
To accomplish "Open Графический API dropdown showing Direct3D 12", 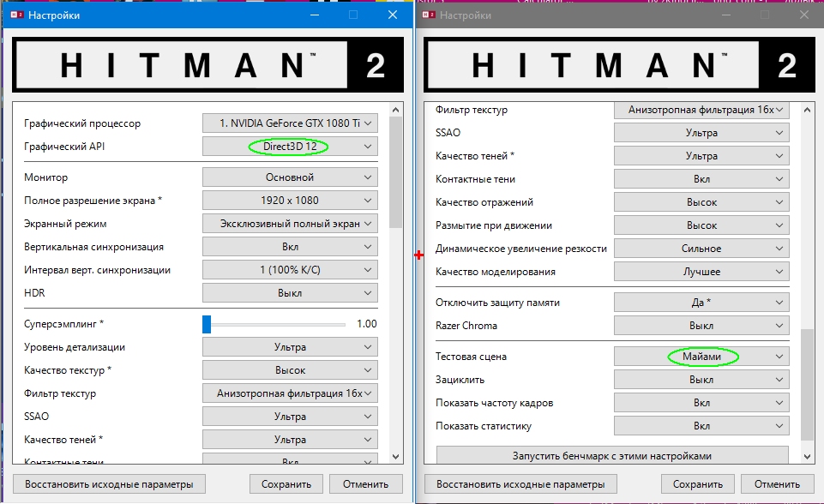I will tap(290, 146).
